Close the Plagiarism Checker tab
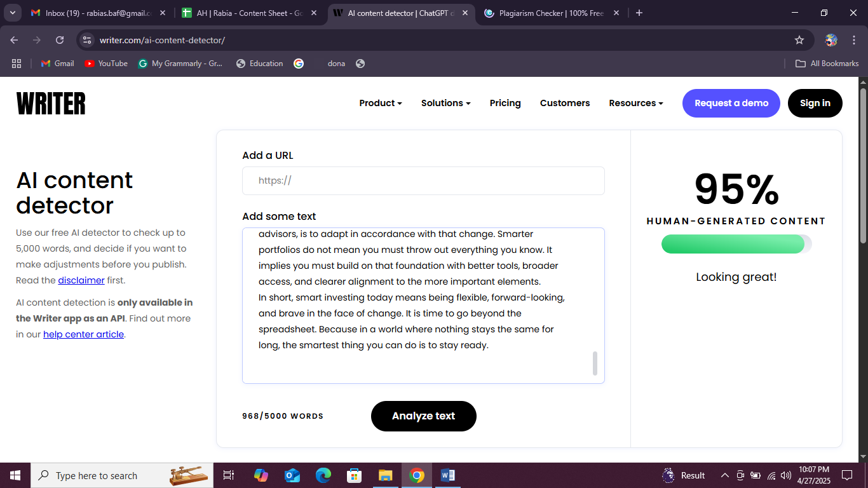Screen dimensions: 868x488 (616, 13)
